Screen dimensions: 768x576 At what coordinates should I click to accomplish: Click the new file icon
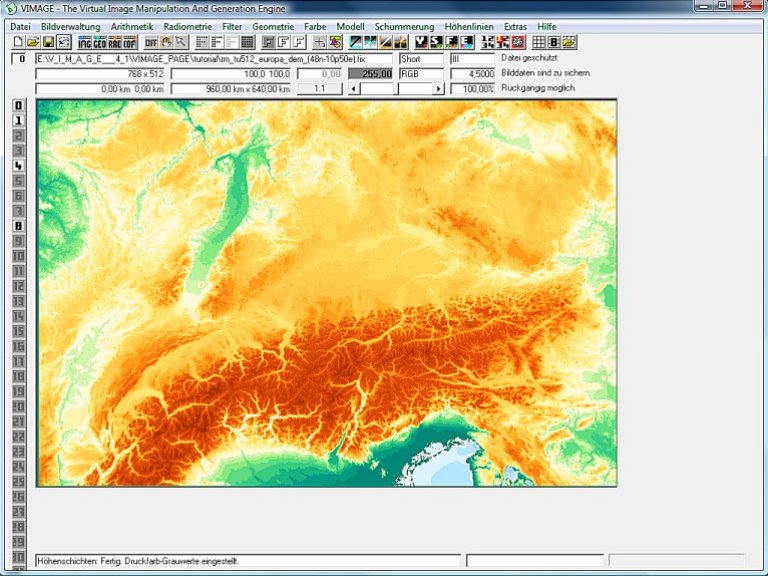point(17,42)
